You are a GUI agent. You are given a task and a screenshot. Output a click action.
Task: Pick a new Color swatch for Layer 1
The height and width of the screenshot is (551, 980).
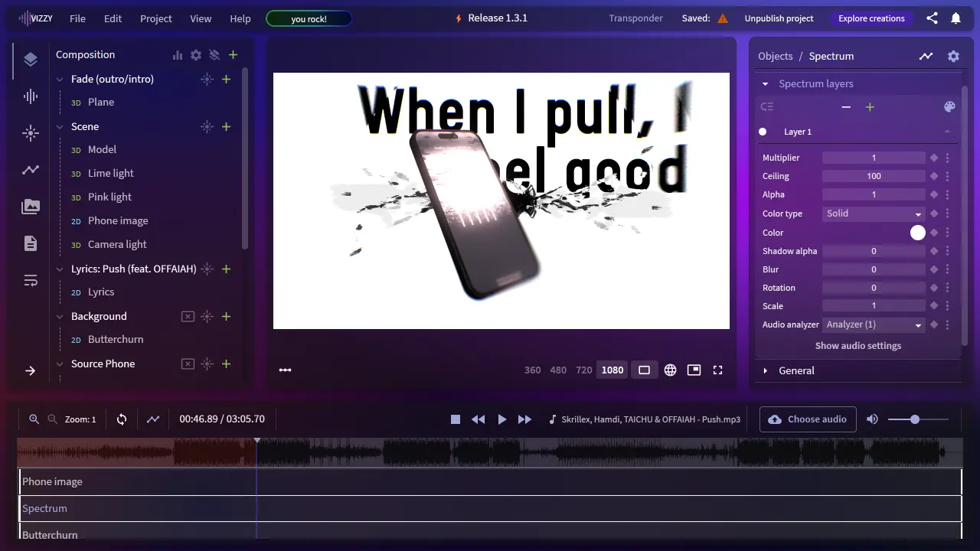917,233
